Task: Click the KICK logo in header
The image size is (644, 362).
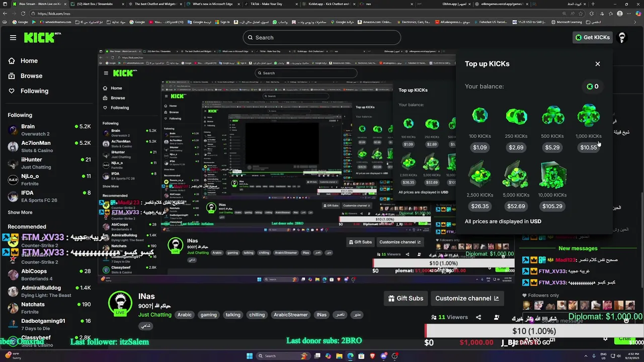Action: 42,38
